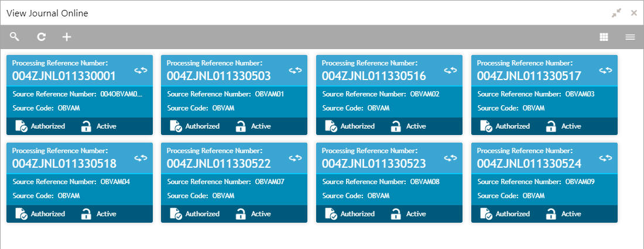Select source reference OBVAM02 text
This screenshot has width=644, height=249.
(424, 94)
